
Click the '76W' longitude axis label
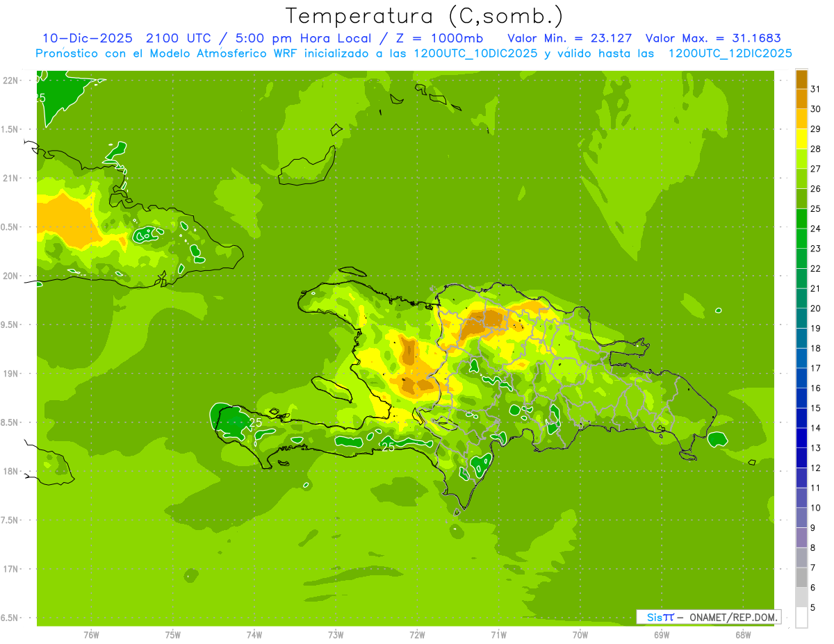coord(91,635)
